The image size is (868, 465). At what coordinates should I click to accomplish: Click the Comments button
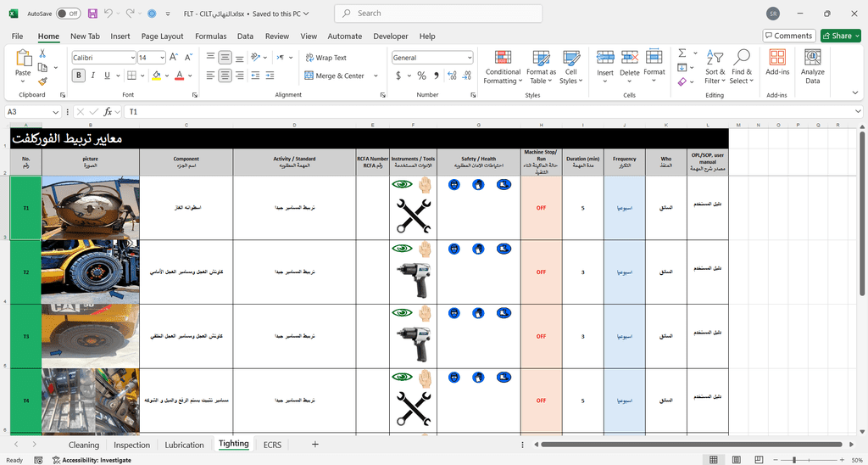tap(788, 36)
